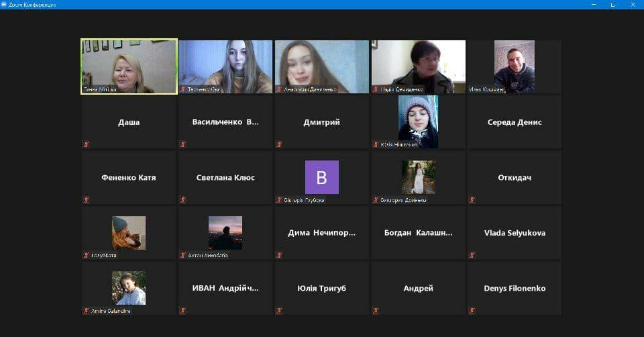Viewport: 644px width, 337px height.
Task: Click muted mic icon on Андрей tile
Action: pyautogui.click(x=376, y=311)
